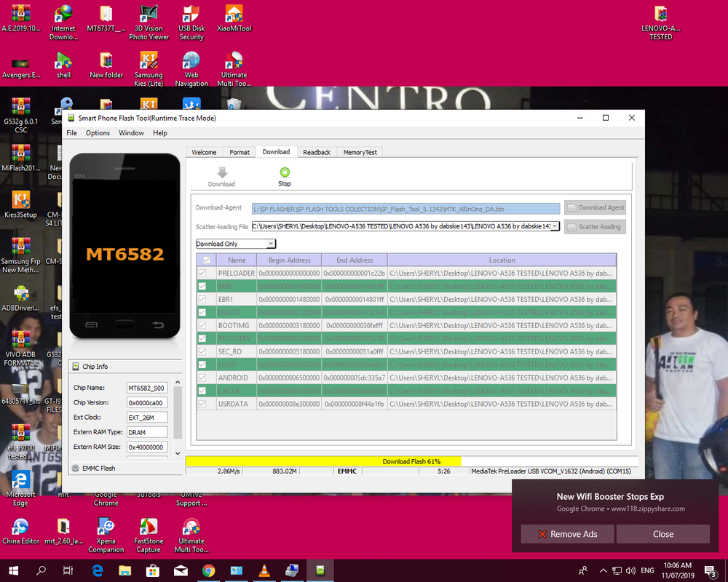
Task: Toggle MBR partition checkbox
Action: pyautogui.click(x=202, y=286)
